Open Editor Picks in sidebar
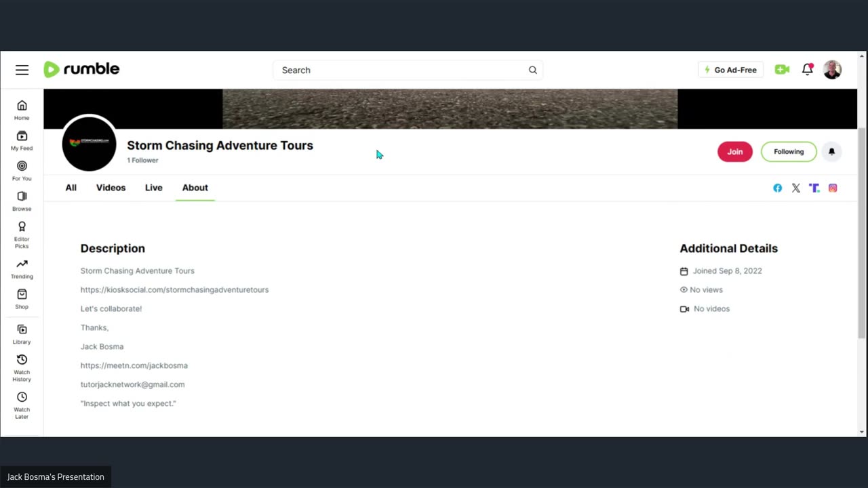 tap(22, 235)
